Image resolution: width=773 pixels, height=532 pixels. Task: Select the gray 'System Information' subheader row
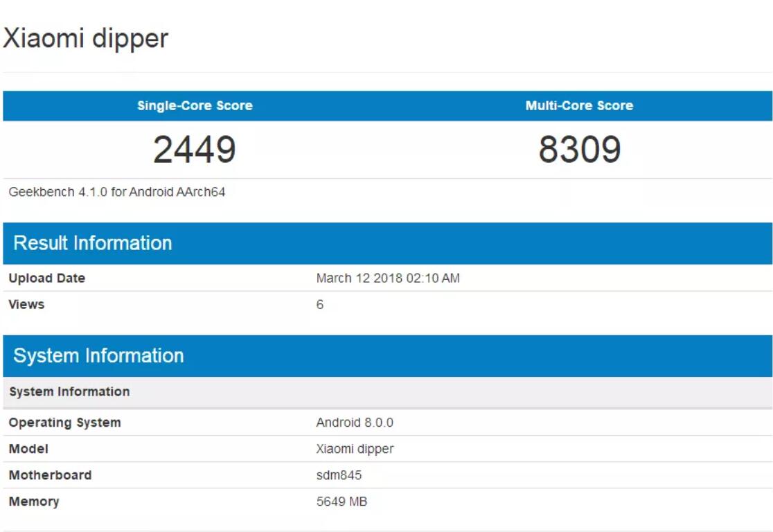click(x=387, y=392)
